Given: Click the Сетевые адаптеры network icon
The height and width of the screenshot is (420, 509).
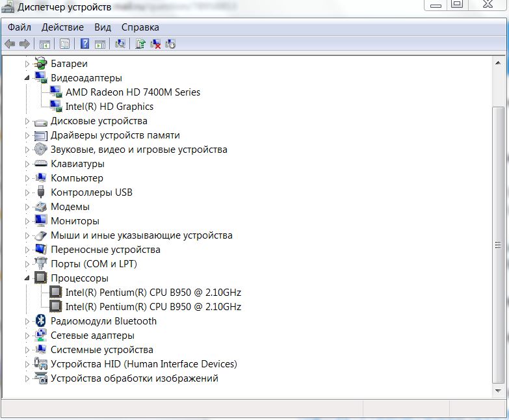Looking at the screenshot, I should click(40, 335).
